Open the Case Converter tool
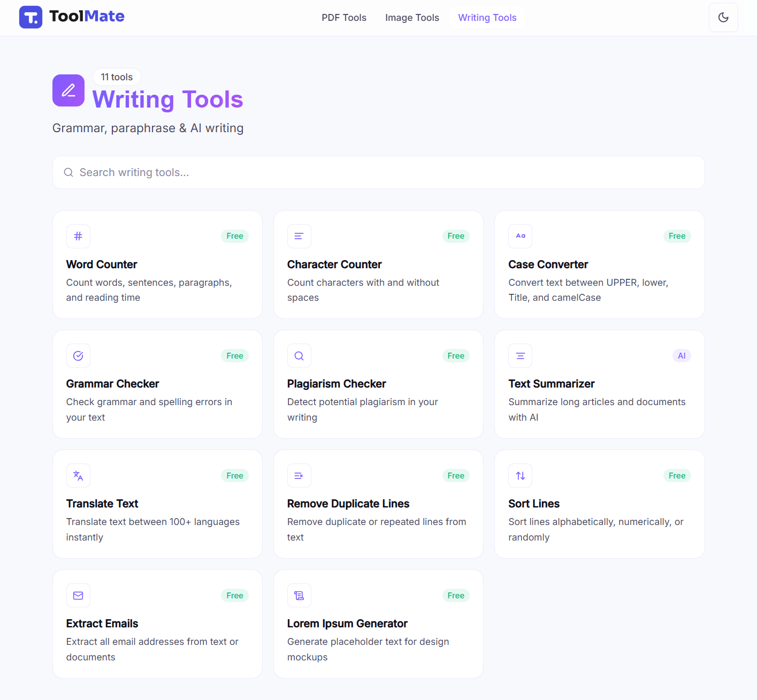Image resolution: width=757 pixels, height=700 pixels. tap(600, 265)
